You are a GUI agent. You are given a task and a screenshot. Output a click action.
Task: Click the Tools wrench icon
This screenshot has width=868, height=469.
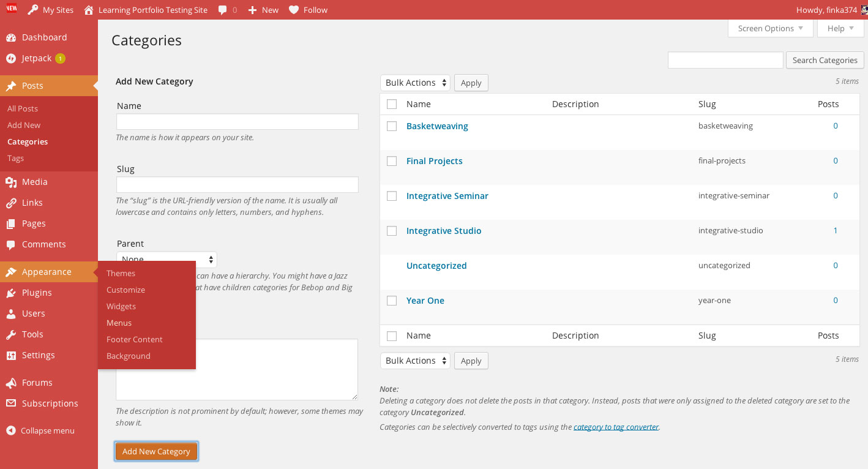11,334
